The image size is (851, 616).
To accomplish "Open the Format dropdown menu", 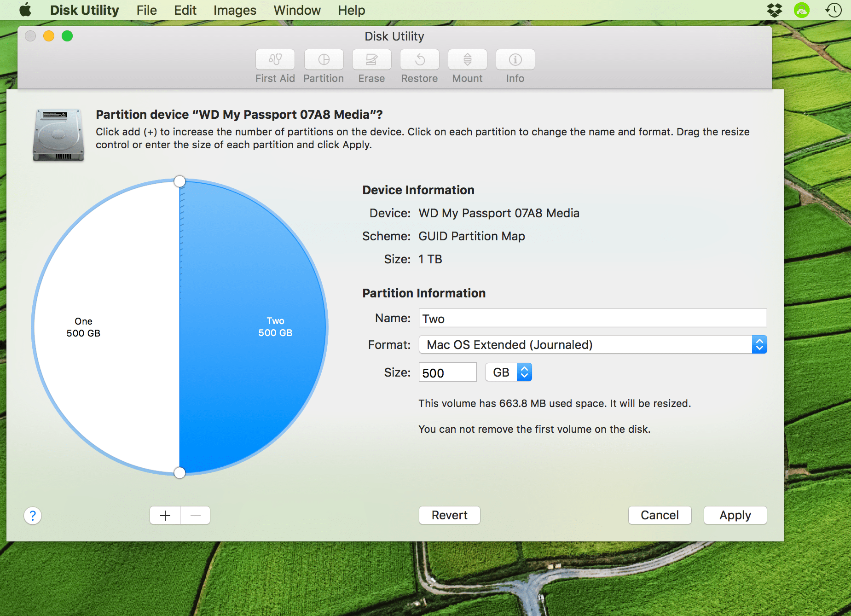I will [x=593, y=344].
